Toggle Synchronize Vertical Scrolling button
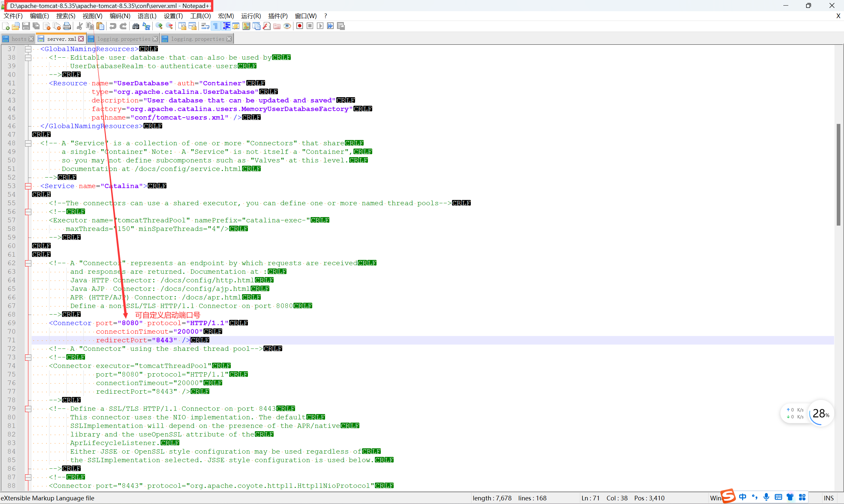This screenshot has height=504, width=844. point(182,26)
